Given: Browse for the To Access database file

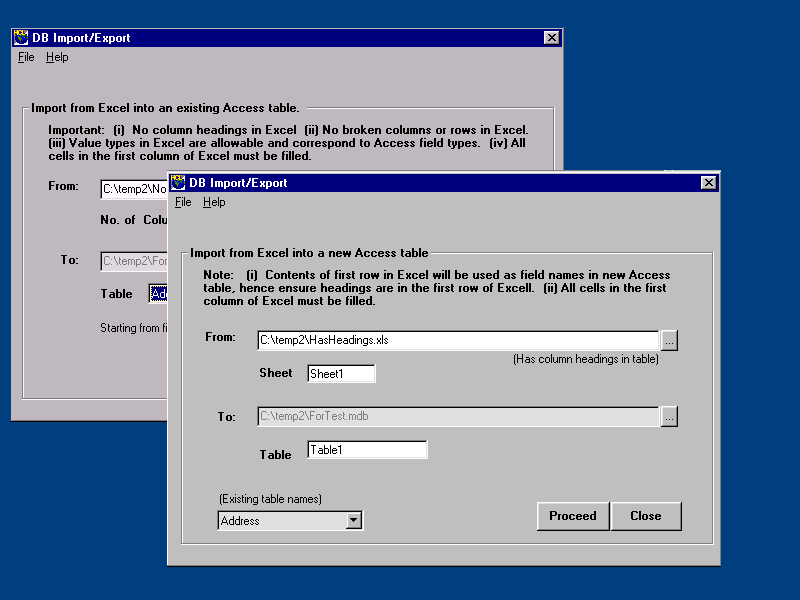Looking at the screenshot, I should click(x=669, y=417).
